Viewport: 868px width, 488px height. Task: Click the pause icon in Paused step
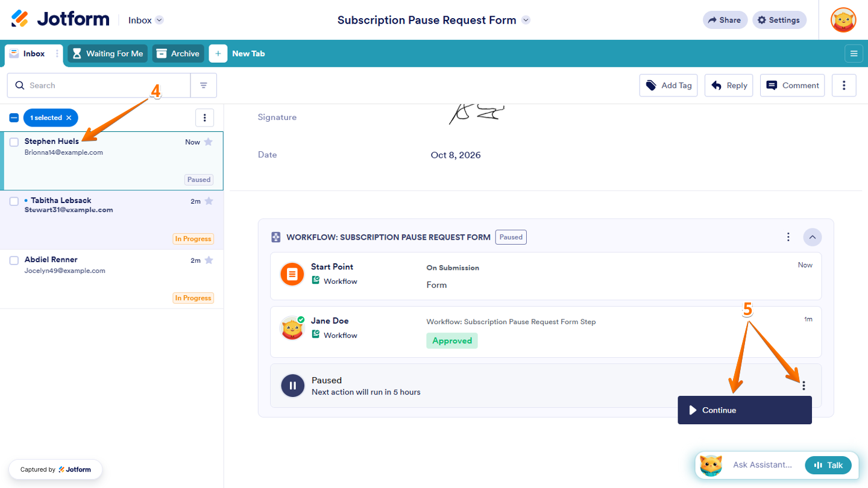(x=292, y=386)
